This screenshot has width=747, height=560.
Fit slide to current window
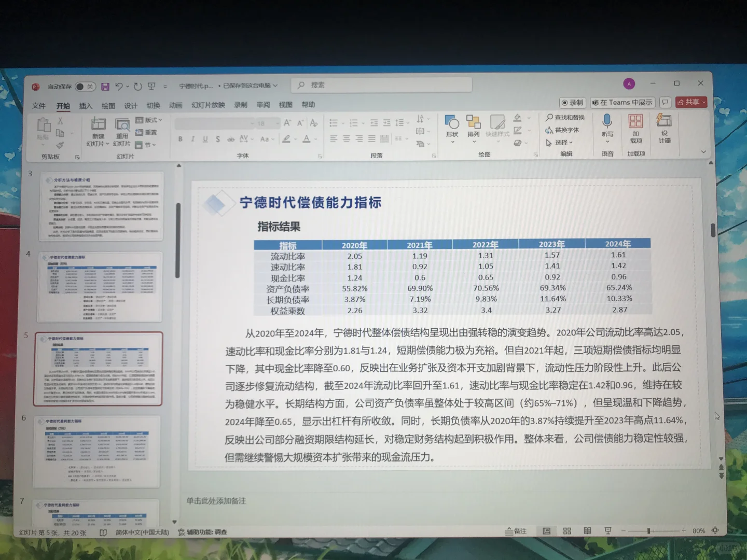coord(715,530)
